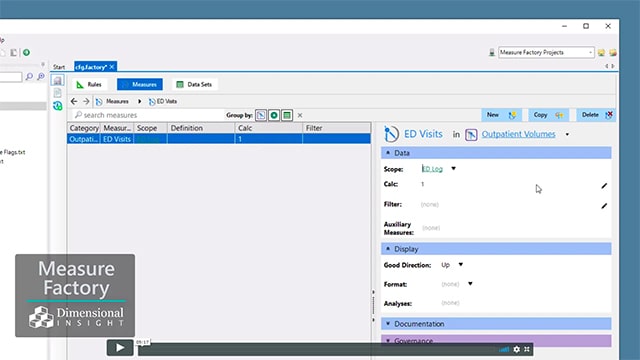Edit the Filter with the pencil icon

point(604,206)
